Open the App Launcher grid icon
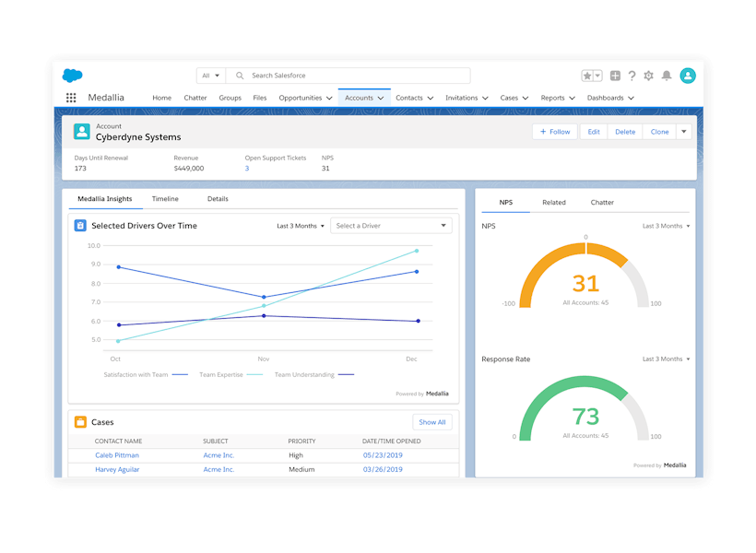 point(71,98)
